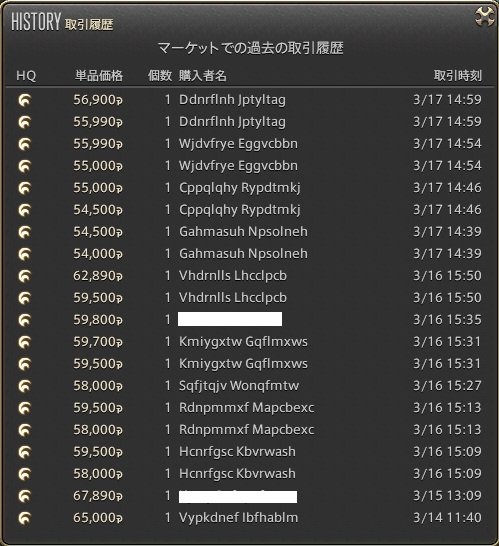Click the HQ icon on the 56,900 row
The height and width of the screenshot is (546, 499).
(25, 100)
